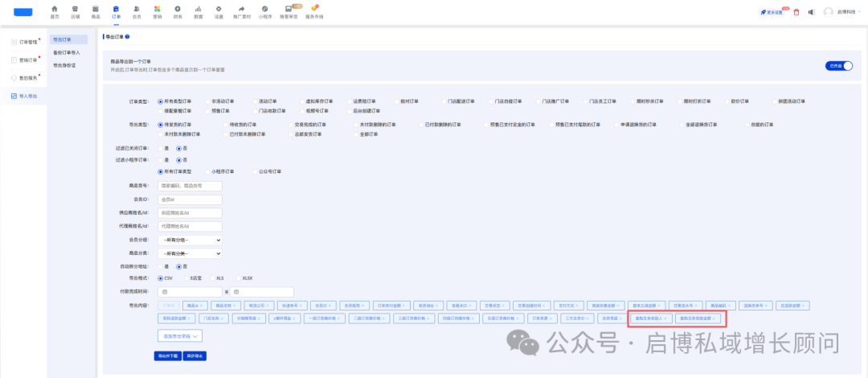
Task: Expand the 会员分组 dropdown
Action: click(190, 240)
